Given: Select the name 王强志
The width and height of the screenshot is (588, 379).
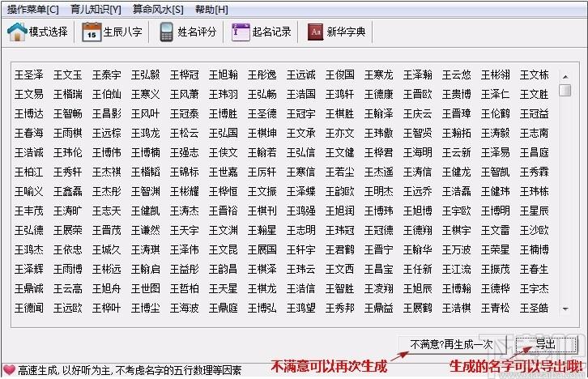Looking at the screenshot, I should click(184, 152).
